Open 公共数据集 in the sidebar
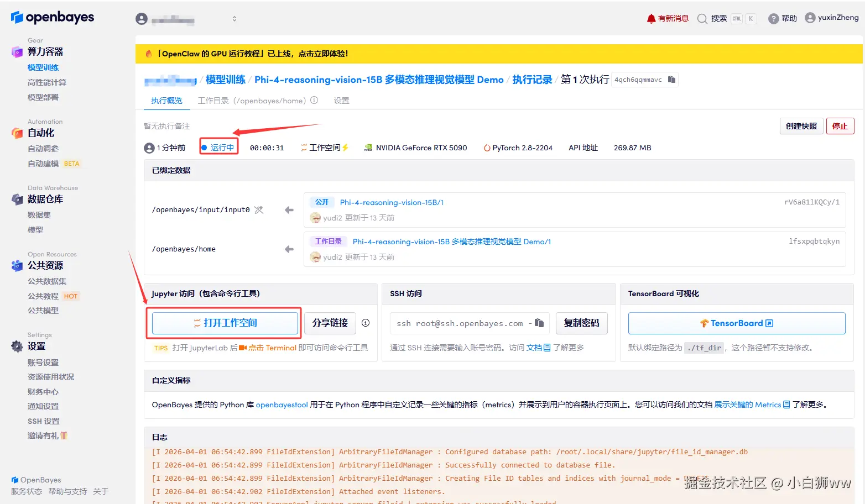 (47, 281)
